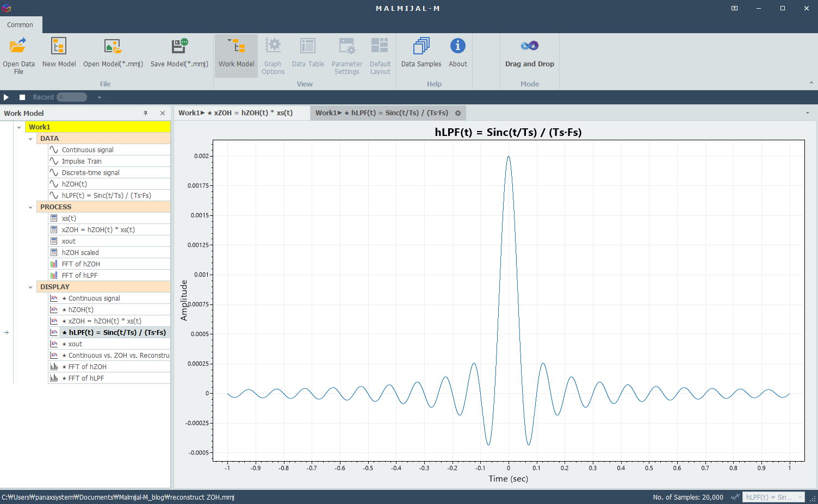
Task: Select hZOH(t) under DATA
Action: point(109,184)
